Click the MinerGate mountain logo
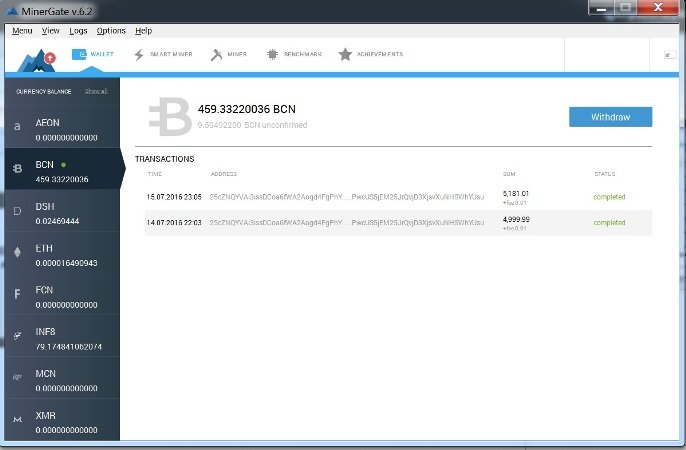This screenshot has height=450, width=686. [x=34, y=61]
